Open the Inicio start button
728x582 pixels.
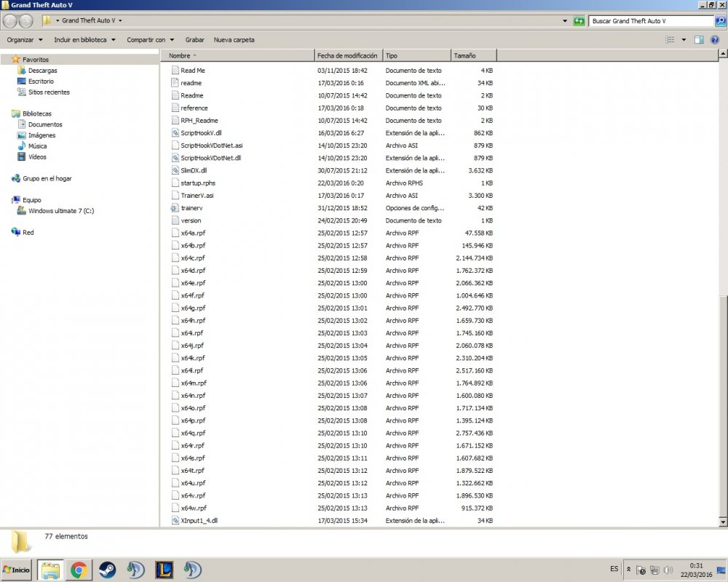click(16, 570)
